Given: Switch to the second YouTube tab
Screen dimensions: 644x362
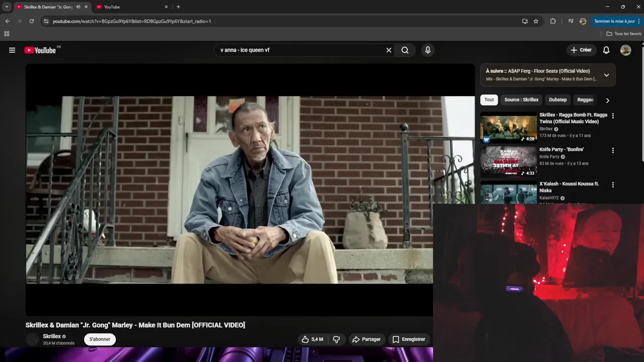Looking at the screenshot, I should point(133,7).
